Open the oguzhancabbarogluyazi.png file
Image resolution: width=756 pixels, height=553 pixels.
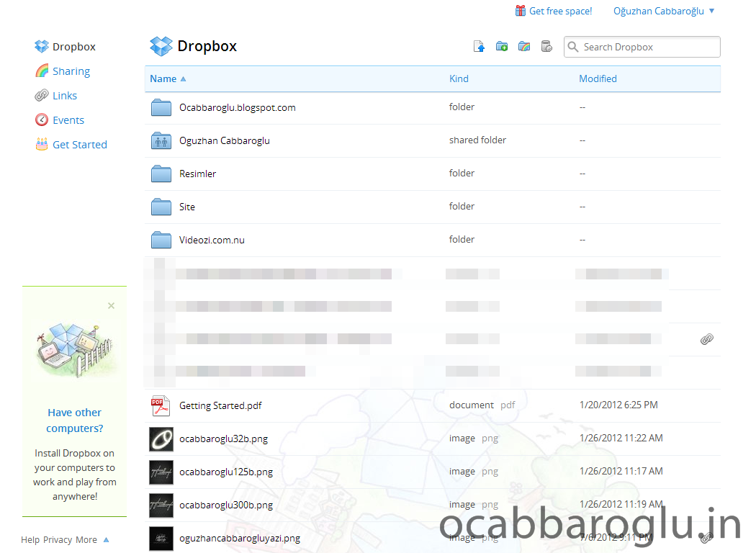tap(240, 538)
